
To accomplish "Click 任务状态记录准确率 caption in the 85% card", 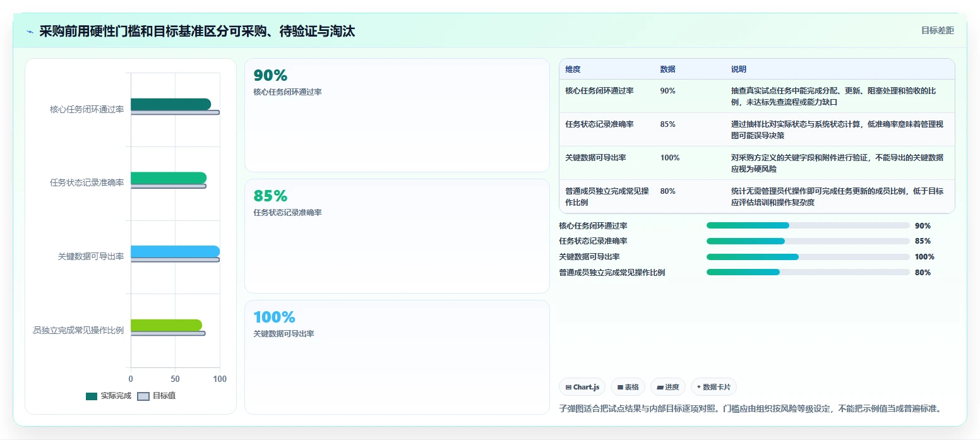I will tap(287, 213).
